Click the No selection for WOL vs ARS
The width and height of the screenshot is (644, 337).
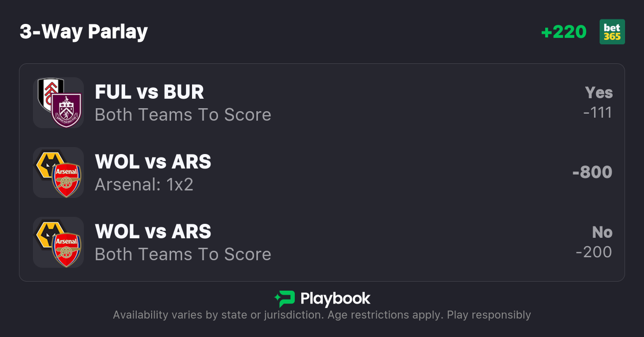(602, 232)
